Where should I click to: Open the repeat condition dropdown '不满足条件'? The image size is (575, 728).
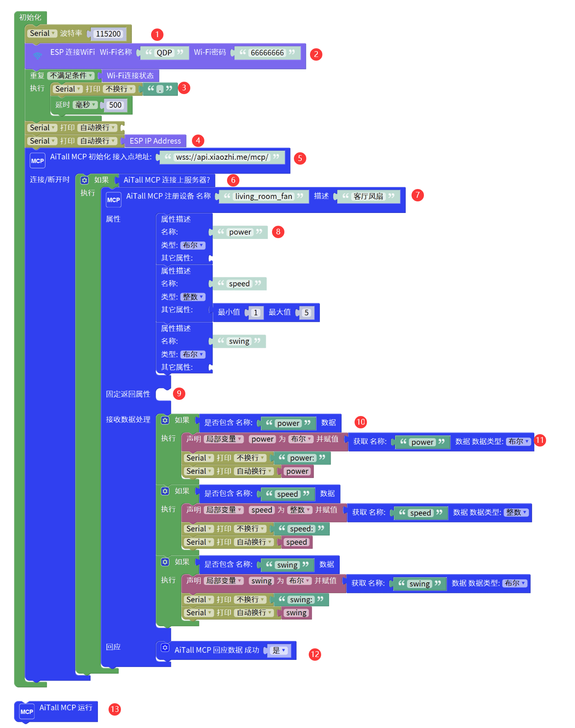(71, 76)
